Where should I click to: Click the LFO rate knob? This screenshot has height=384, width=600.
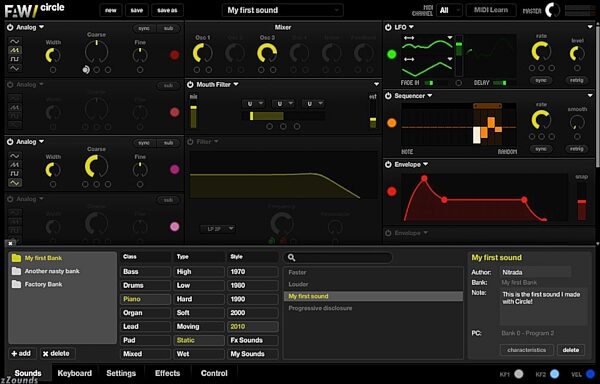[541, 51]
